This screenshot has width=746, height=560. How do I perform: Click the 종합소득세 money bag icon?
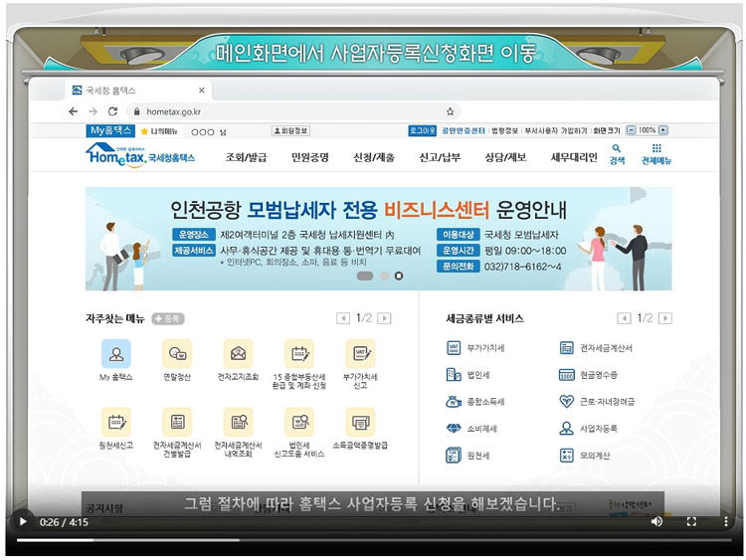pyautogui.click(x=454, y=402)
